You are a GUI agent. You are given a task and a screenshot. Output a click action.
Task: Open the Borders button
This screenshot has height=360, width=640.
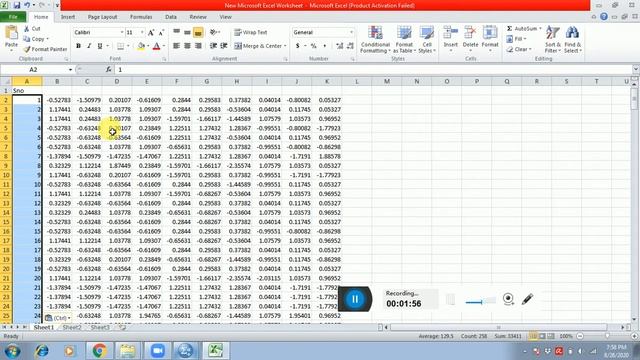[x=120, y=46]
